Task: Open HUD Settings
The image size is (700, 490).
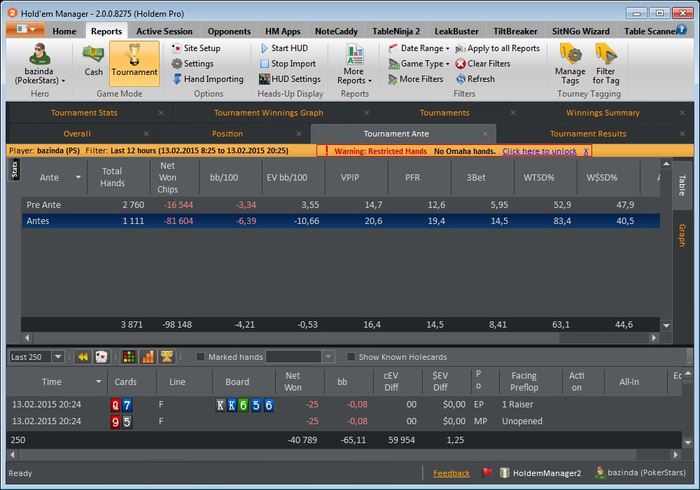Action: click(290, 79)
